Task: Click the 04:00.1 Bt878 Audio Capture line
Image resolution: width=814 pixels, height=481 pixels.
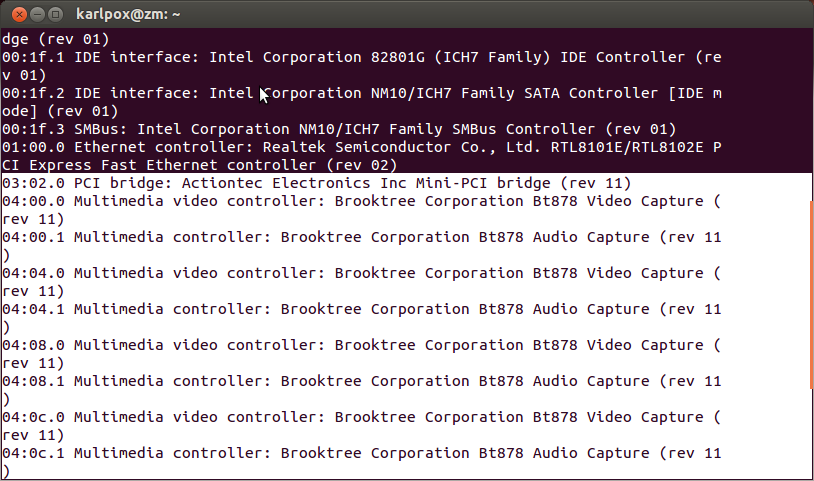Action: pos(360,238)
